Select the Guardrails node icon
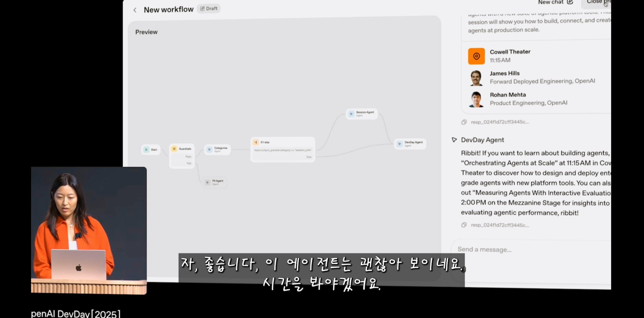The height and width of the screenshot is (318, 644). [174, 149]
